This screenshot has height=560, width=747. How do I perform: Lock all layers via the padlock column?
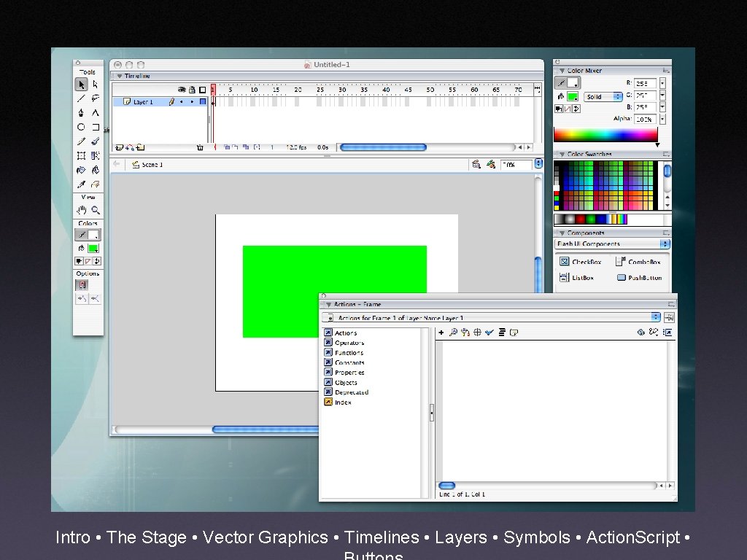coord(192,90)
